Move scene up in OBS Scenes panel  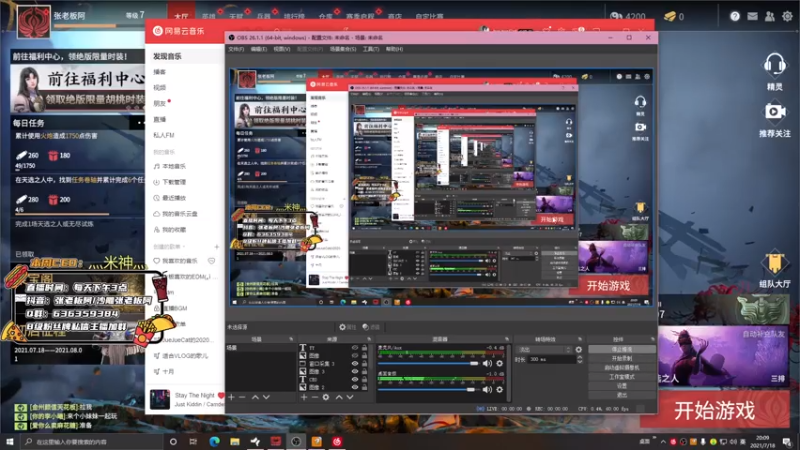pos(255,397)
